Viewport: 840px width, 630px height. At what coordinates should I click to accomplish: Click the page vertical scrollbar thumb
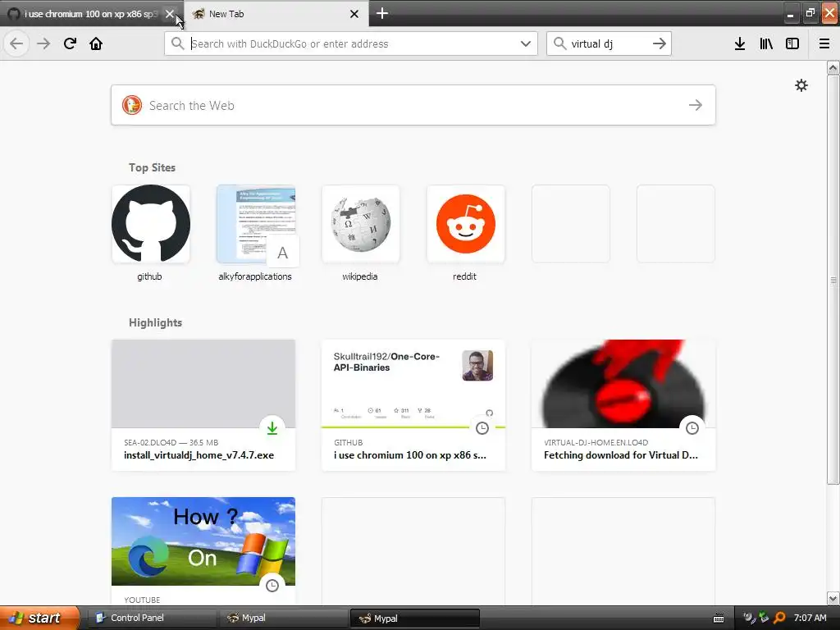pyautogui.click(x=833, y=279)
